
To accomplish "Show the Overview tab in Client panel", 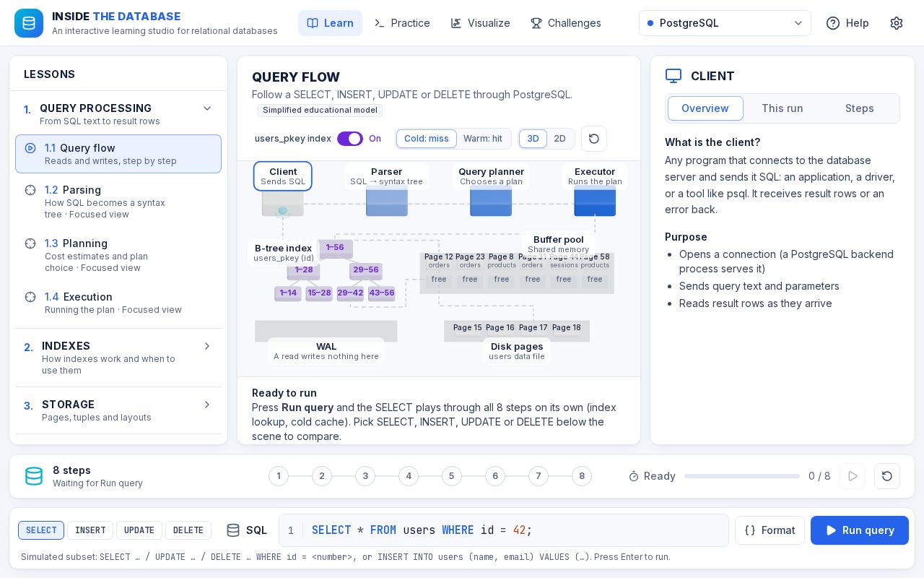I will [x=705, y=108].
